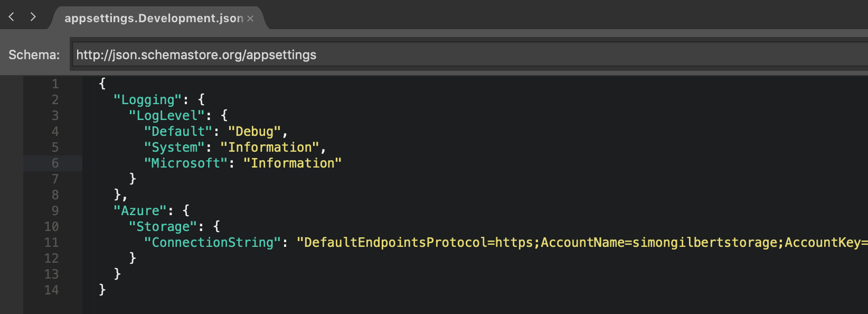This screenshot has height=314, width=868.
Task: Close the appsettings.Development.json tab
Action: [x=250, y=19]
